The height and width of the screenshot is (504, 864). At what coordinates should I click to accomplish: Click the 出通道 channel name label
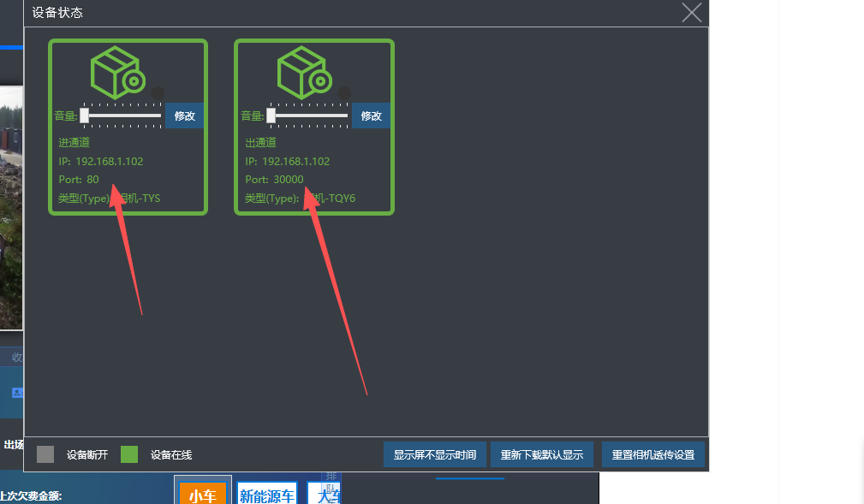pos(260,143)
